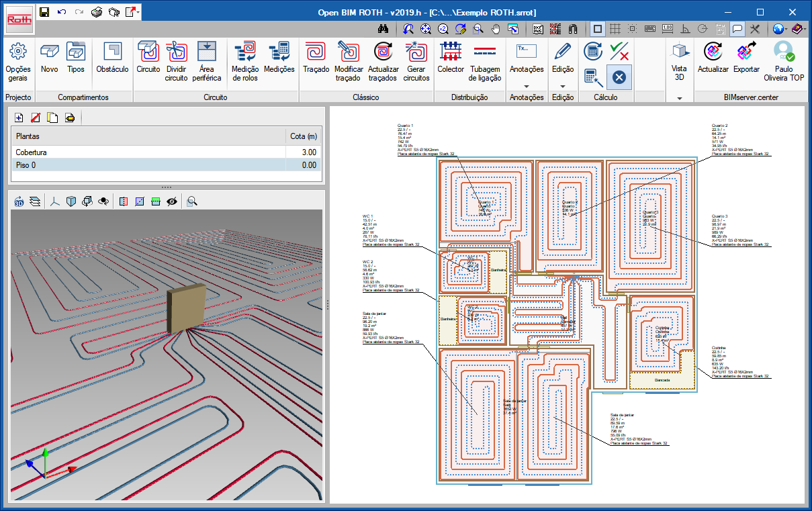This screenshot has height=511, width=812.
Task: Click the 3.00 elevation value
Action: point(310,152)
